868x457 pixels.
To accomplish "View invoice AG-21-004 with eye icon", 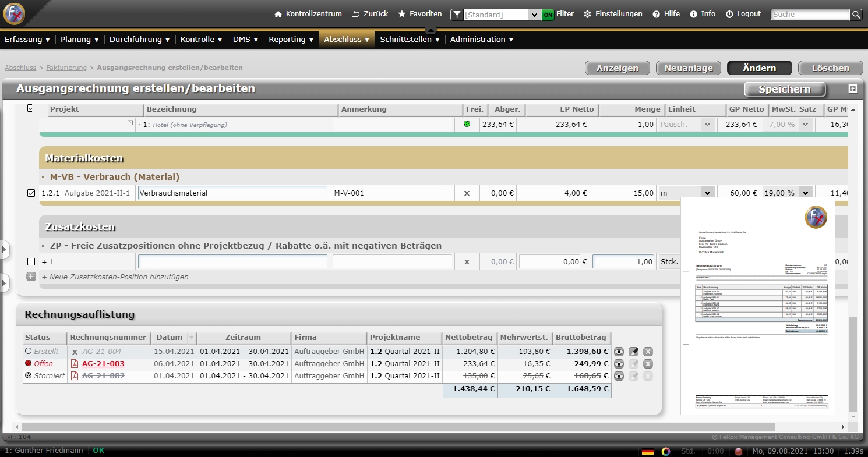I will [x=619, y=352].
